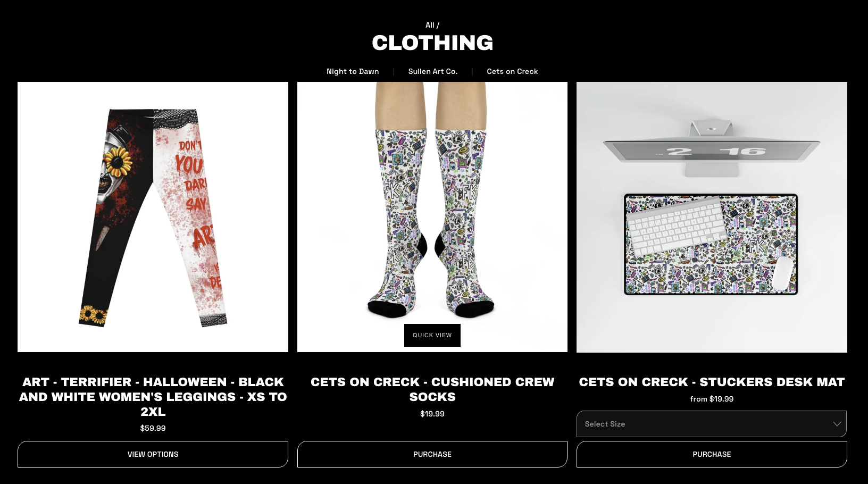Select the Sullen Art Co. category
The image size is (868, 484).
[x=433, y=71]
